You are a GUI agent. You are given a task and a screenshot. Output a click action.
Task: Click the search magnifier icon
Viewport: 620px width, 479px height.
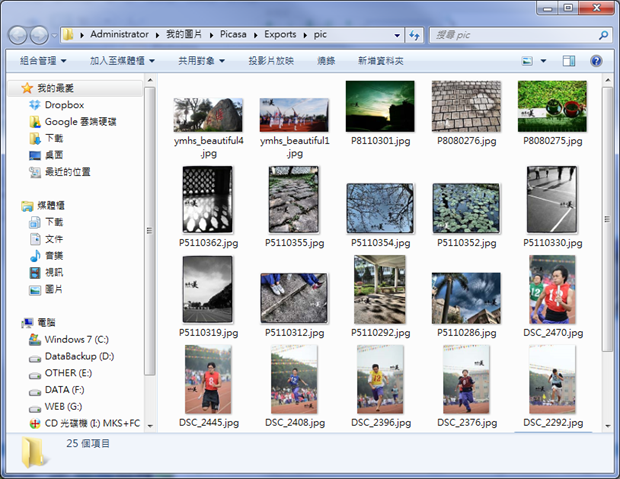click(x=603, y=35)
